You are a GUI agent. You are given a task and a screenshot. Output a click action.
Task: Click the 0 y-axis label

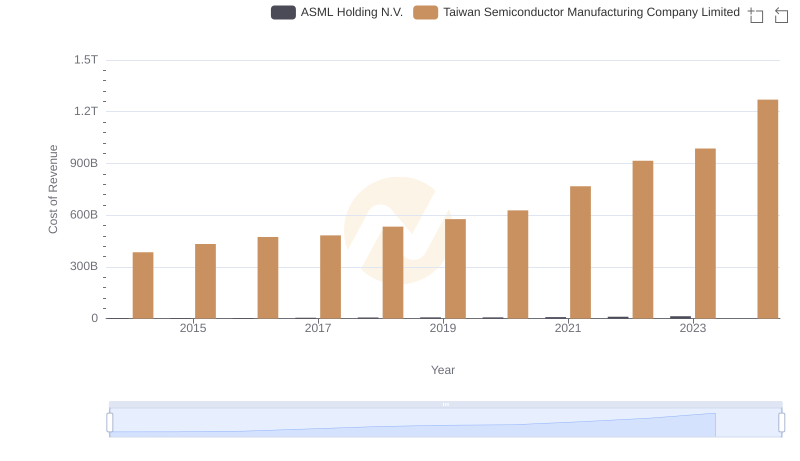click(x=94, y=318)
